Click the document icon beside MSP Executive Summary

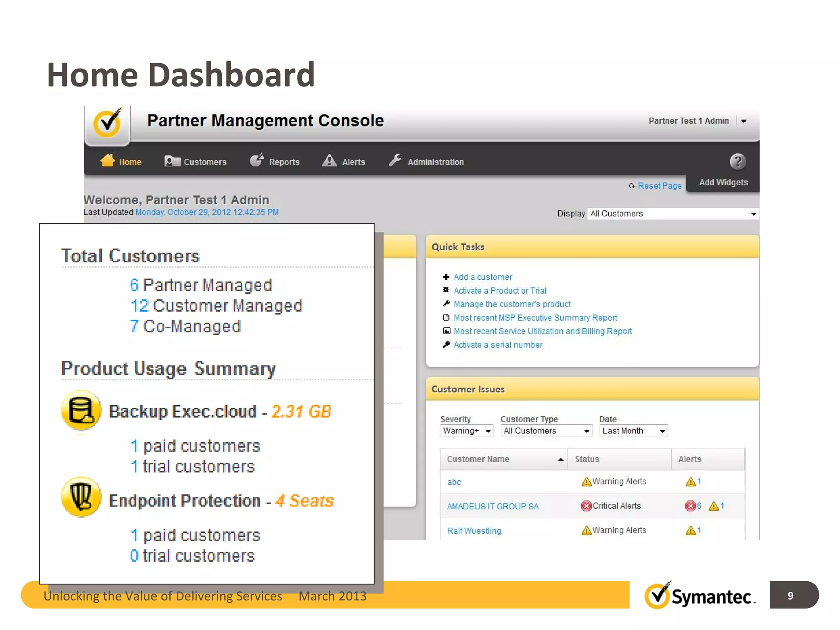(x=446, y=317)
